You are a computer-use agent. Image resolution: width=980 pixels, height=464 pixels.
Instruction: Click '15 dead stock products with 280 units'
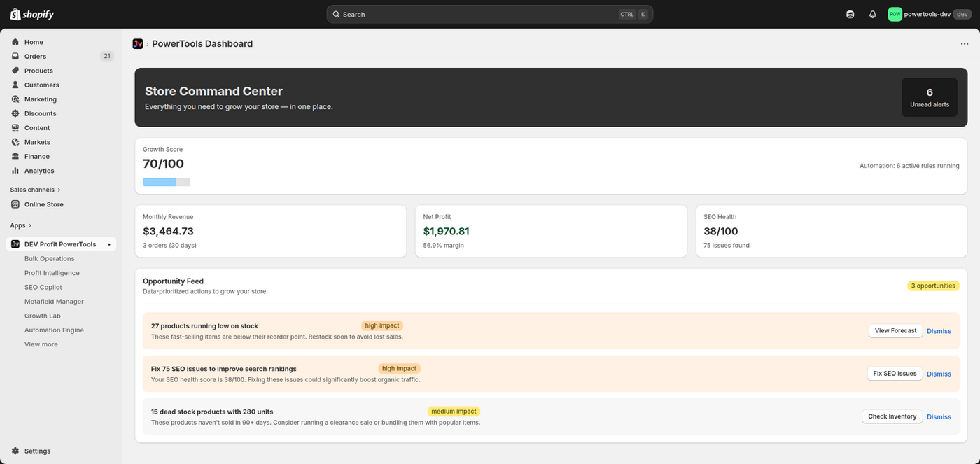(212, 412)
